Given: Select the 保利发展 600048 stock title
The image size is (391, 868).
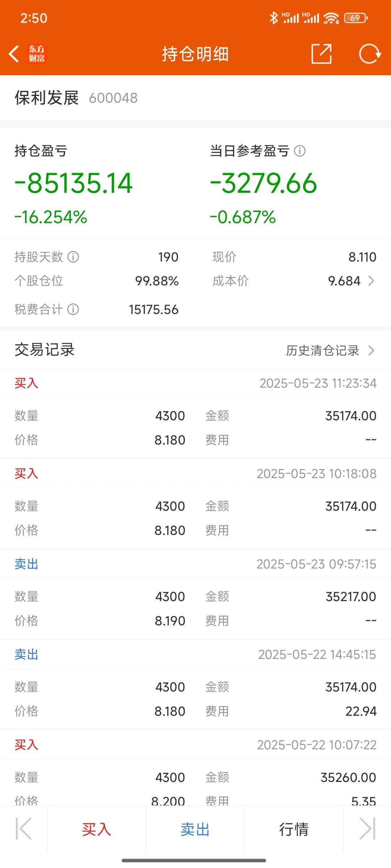Looking at the screenshot, I should [76, 98].
